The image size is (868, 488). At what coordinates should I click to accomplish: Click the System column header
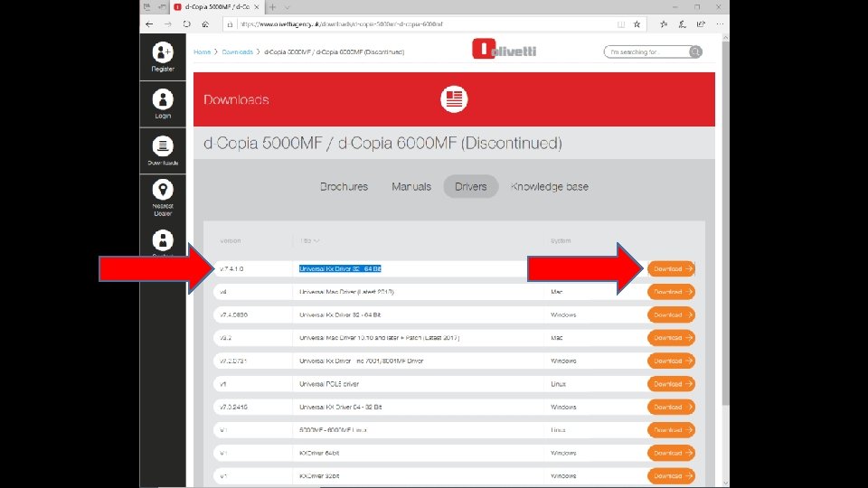pyautogui.click(x=561, y=240)
